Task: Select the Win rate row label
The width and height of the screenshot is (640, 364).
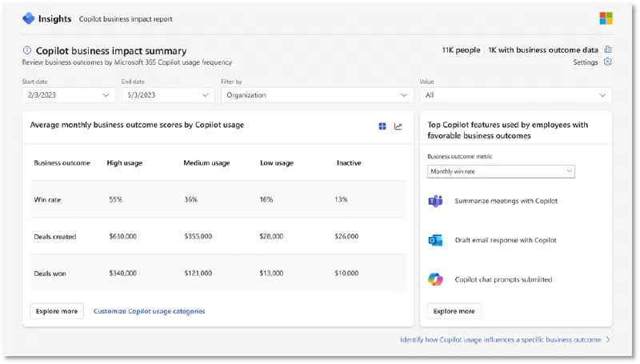Action: point(47,199)
